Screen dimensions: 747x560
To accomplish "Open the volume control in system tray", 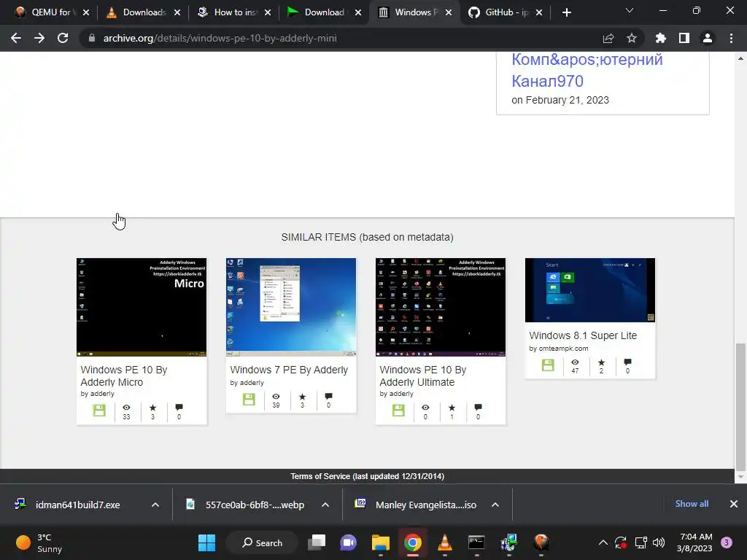I will click(659, 542).
